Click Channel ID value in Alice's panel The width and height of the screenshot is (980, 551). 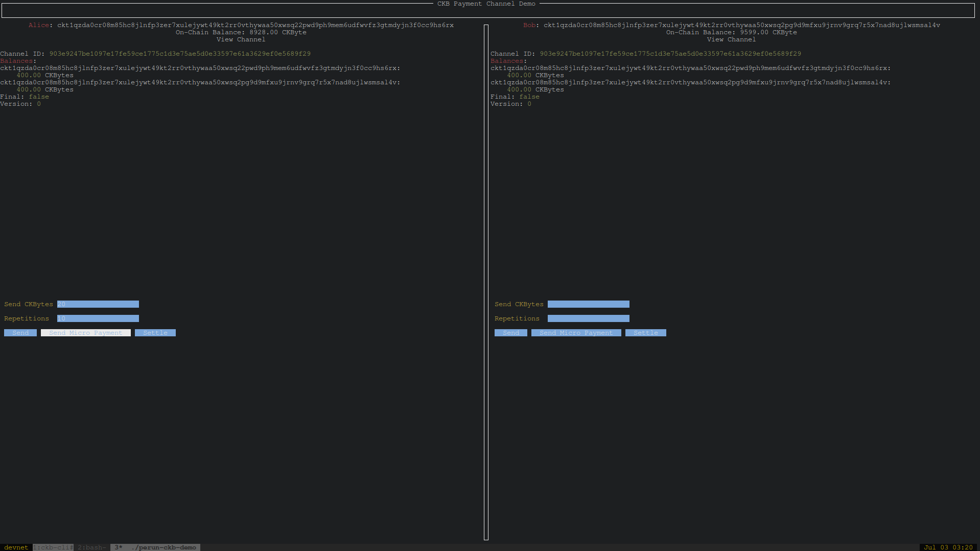click(180, 54)
